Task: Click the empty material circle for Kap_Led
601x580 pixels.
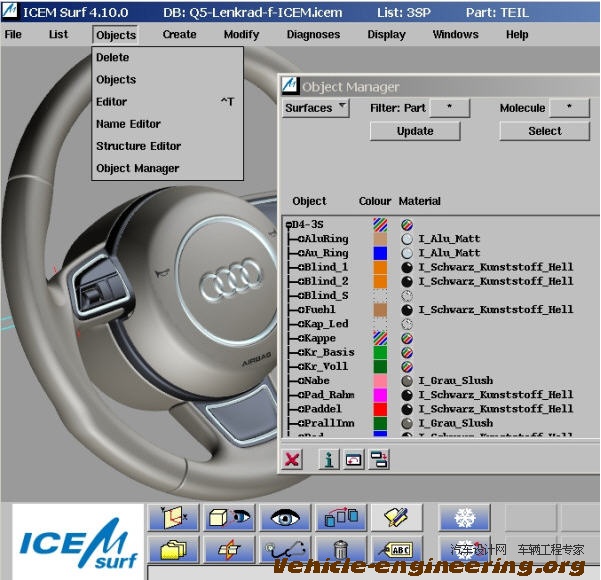Action: point(407,324)
